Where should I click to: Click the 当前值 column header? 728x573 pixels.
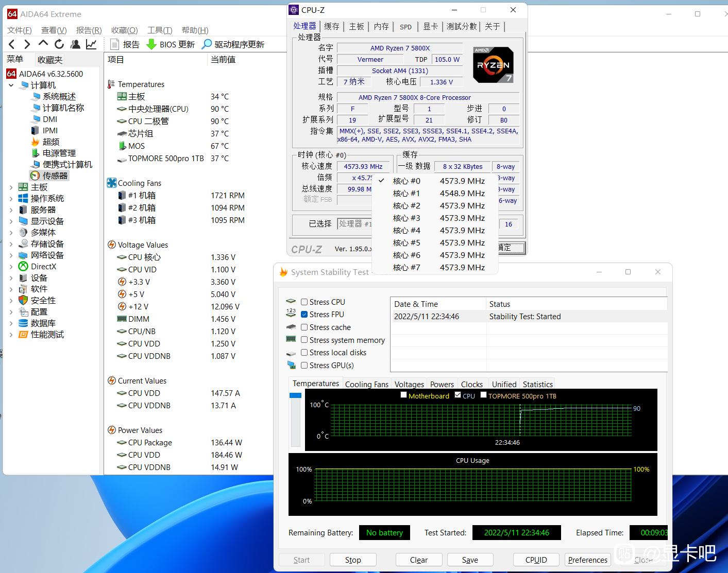(223, 60)
